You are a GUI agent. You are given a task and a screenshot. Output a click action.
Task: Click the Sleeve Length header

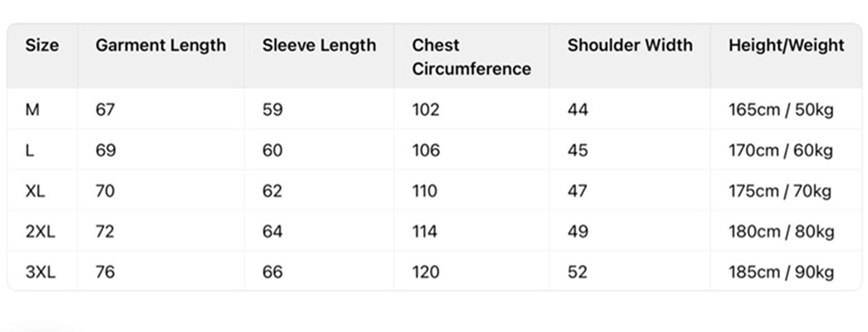(x=319, y=46)
